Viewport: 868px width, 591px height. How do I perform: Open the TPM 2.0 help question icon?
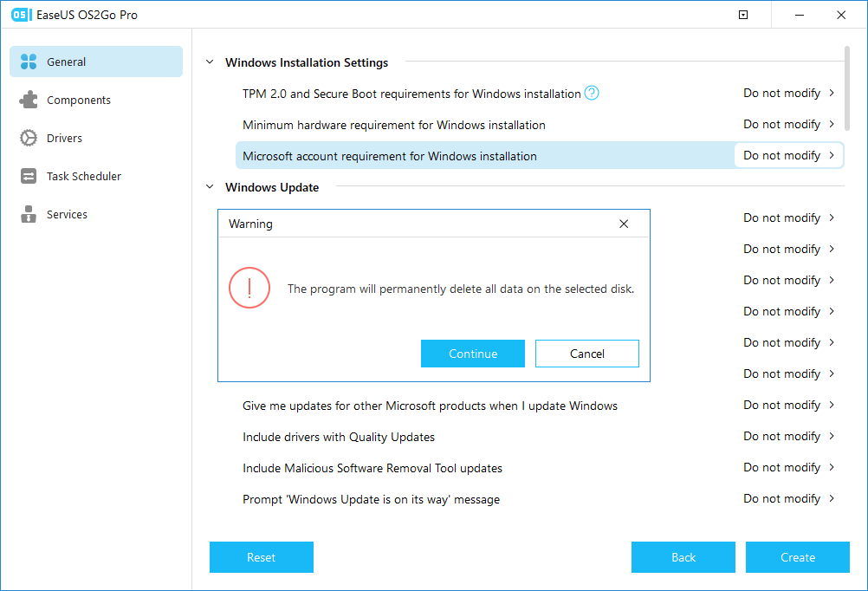[x=591, y=93]
